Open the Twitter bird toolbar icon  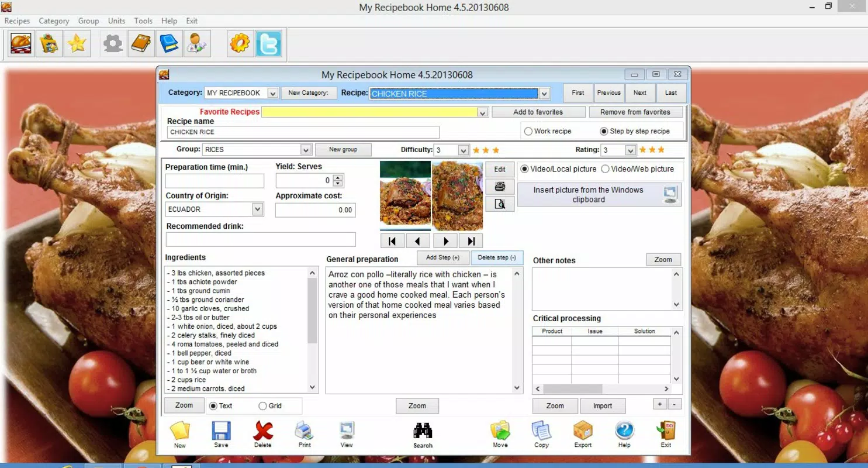[x=268, y=44]
